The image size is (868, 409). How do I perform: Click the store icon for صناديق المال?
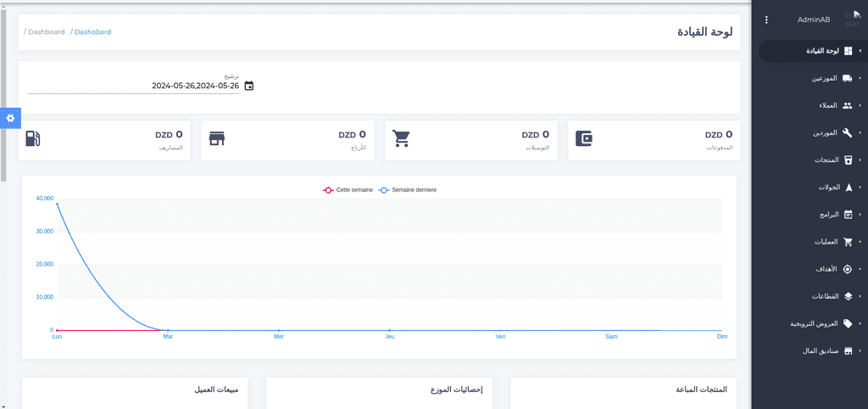click(848, 351)
